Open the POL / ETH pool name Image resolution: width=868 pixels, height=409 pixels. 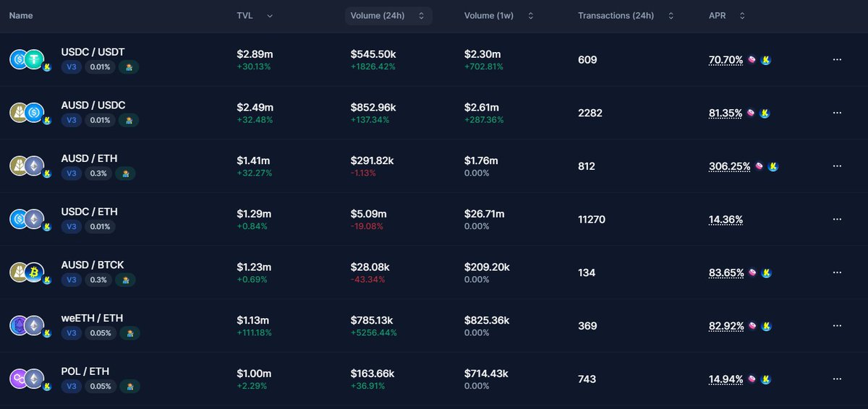click(85, 371)
